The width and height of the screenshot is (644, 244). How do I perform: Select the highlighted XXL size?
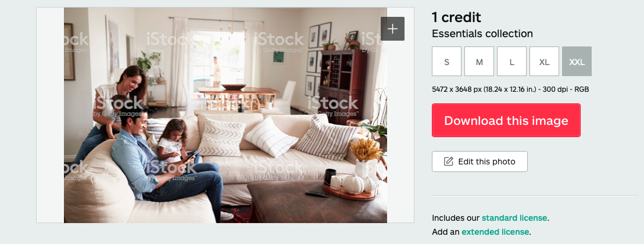[x=577, y=61]
